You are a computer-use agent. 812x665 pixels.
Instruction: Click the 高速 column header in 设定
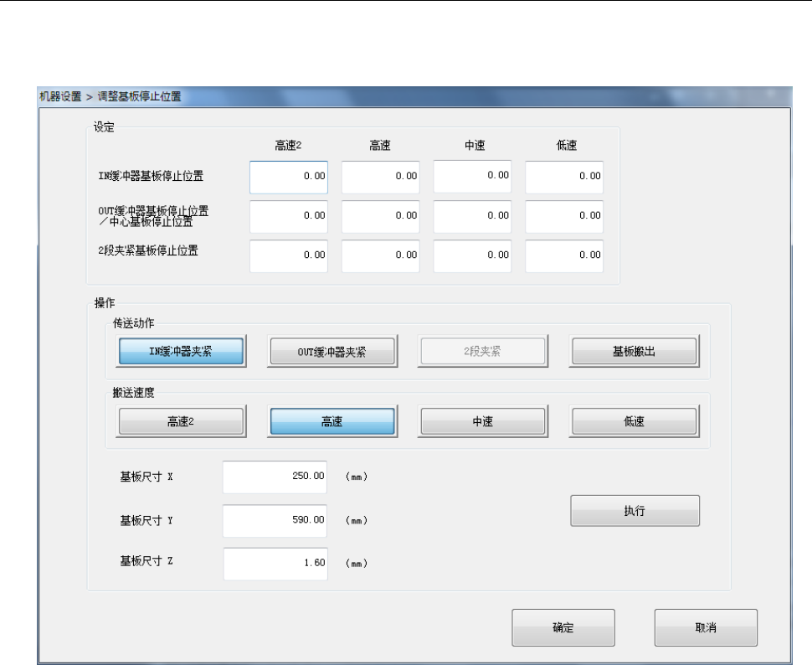click(380, 146)
